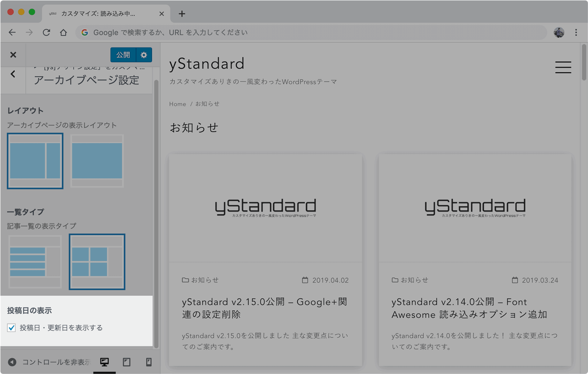Click the v2.15.0 post thumbnail image
Screen dimensions: 588x374
[265, 208]
